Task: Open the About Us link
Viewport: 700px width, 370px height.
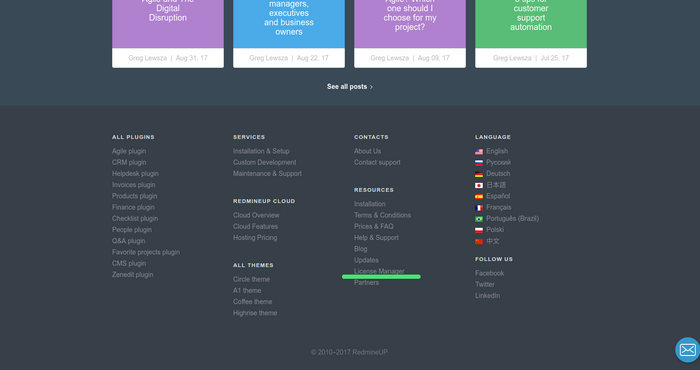Action: 367,151
